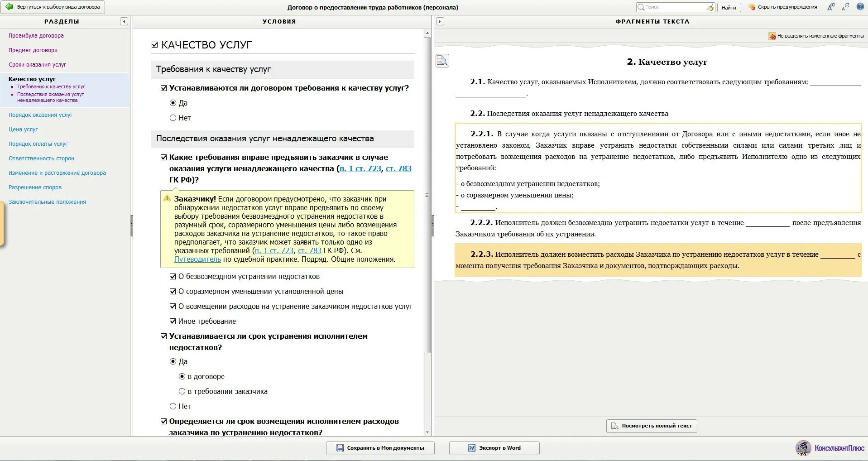Open link п. 1 ст. 723 in question heading
This screenshot has height=461, width=868.
click(360, 168)
